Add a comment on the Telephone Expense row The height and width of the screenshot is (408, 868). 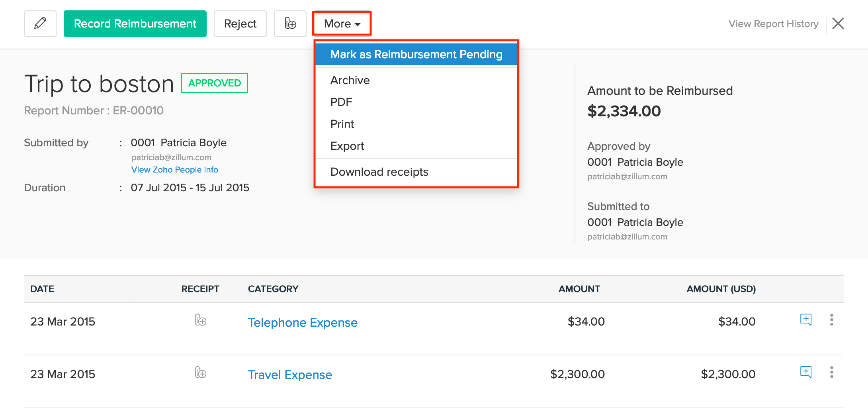pyautogui.click(x=805, y=320)
